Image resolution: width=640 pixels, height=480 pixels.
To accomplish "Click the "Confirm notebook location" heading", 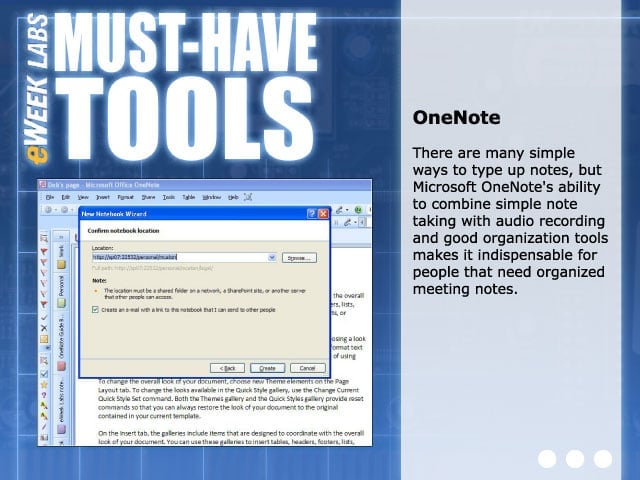I will click(123, 231).
